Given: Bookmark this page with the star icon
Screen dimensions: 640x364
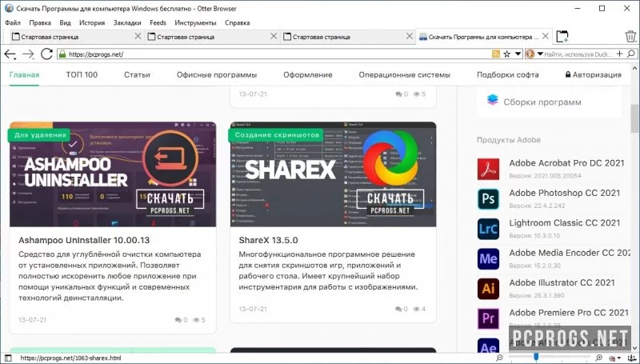Looking at the screenshot, I should click(507, 54).
